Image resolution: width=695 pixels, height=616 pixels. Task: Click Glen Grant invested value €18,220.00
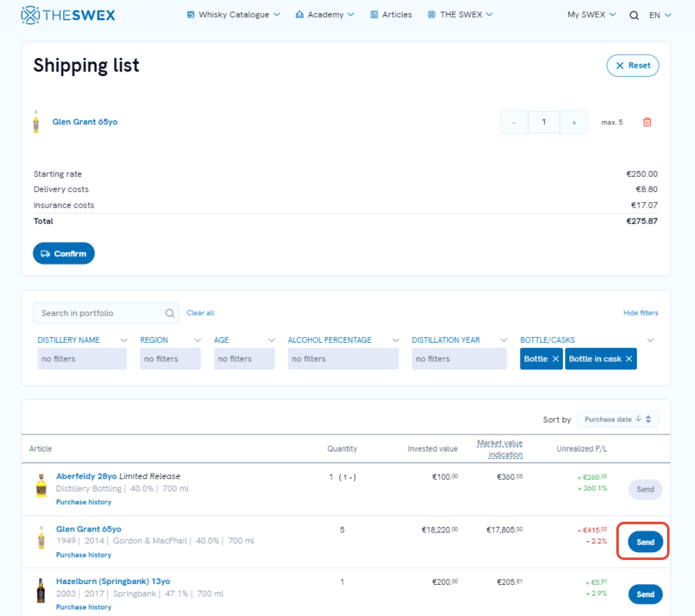click(x=439, y=529)
